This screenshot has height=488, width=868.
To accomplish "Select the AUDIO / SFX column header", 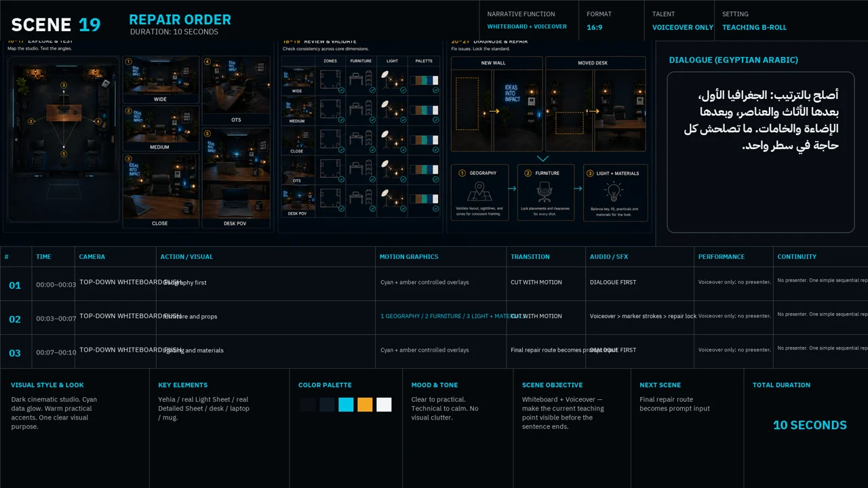I will click(x=609, y=257).
